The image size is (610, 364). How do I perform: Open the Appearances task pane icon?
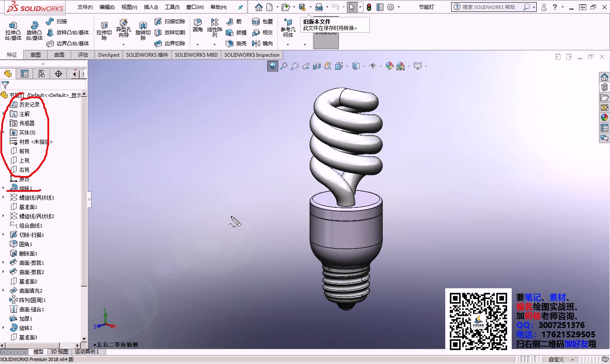tap(604, 117)
